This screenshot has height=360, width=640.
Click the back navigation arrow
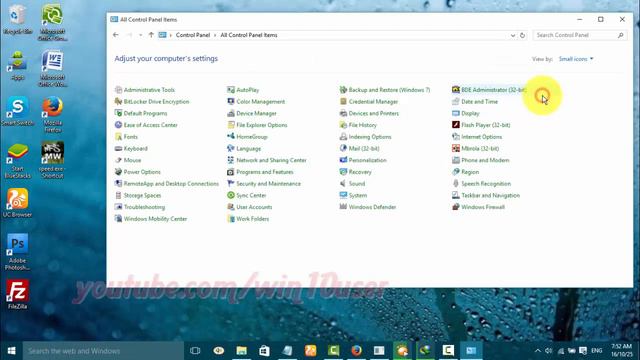point(116,35)
